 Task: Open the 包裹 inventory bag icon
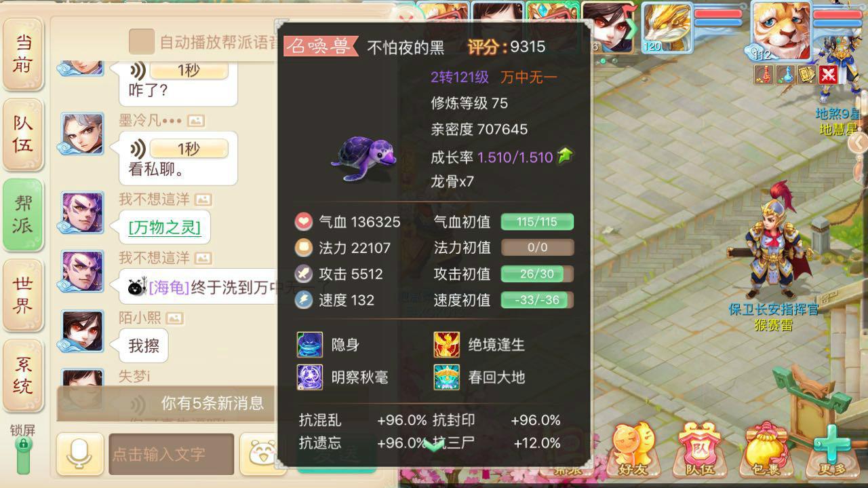coord(767,449)
